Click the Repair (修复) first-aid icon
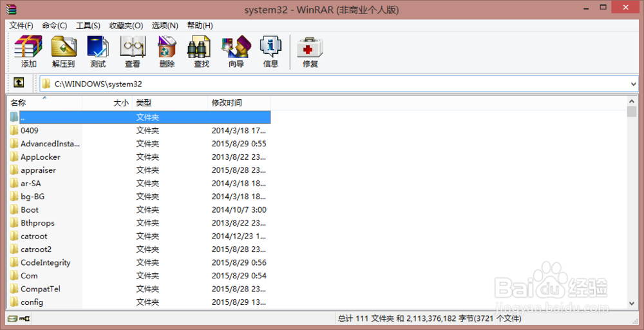 pyautogui.click(x=310, y=52)
